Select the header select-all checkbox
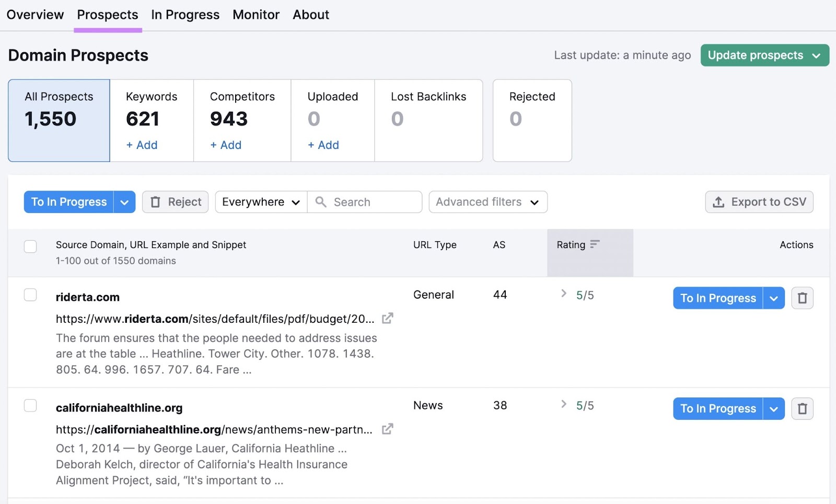Screen dimensions: 836x504 30,246
